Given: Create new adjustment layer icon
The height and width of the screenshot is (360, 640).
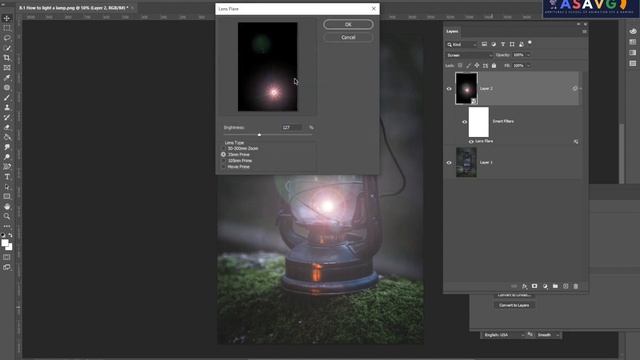Looking at the screenshot, I should 545,287.
